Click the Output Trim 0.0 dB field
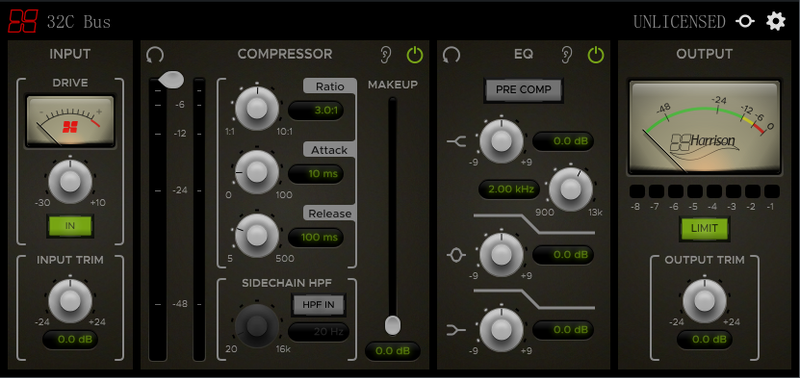 (704, 340)
